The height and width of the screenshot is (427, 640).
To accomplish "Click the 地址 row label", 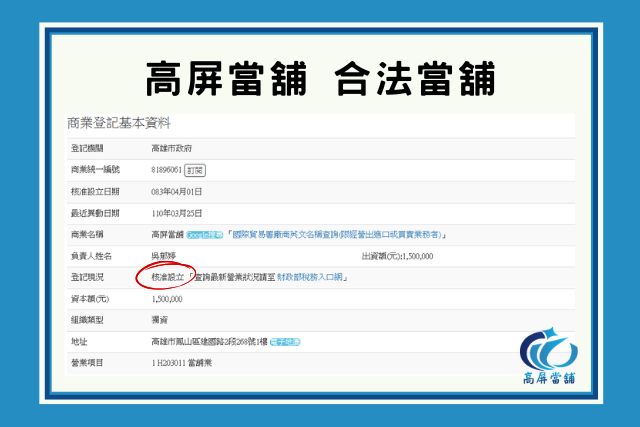I will click(x=79, y=342).
